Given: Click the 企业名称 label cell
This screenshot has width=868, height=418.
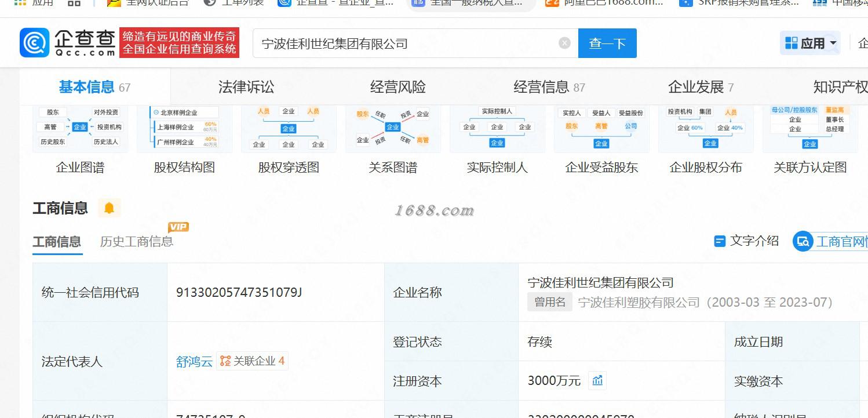Looking at the screenshot, I should pos(451,293).
